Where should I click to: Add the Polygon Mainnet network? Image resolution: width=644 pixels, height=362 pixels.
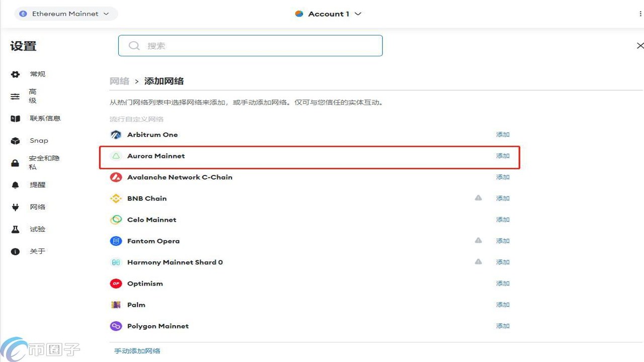tap(503, 326)
